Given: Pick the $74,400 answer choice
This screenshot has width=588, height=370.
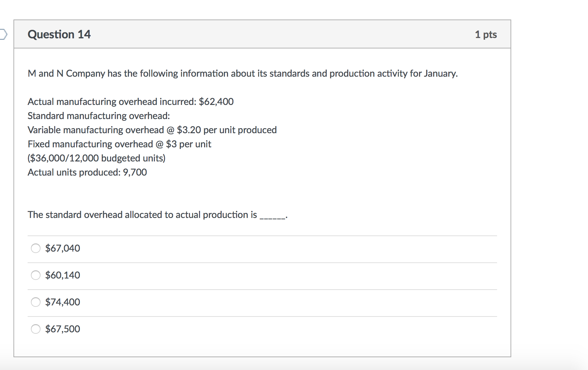Looking at the screenshot, I should click(x=36, y=302).
